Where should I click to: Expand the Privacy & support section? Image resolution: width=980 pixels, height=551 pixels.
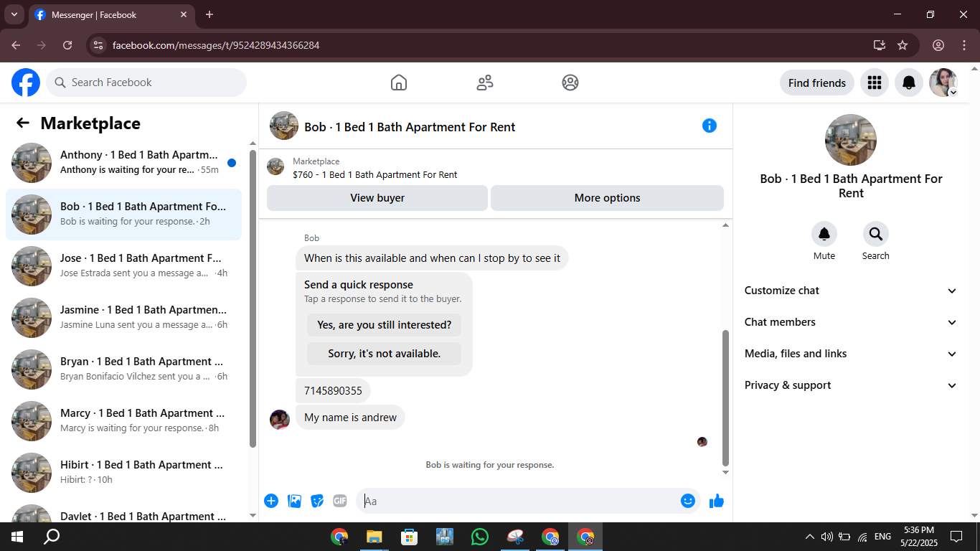pyautogui.click(x=851, y=385)
